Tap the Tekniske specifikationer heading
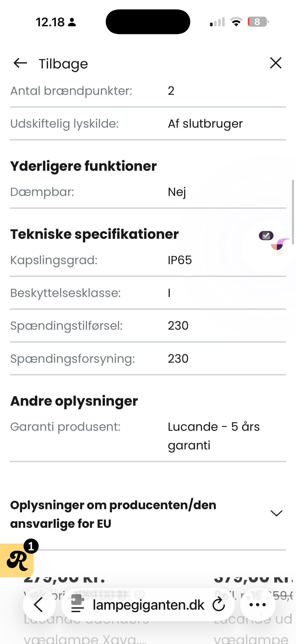Screen dimensions: 296x644 pos(94,234)
